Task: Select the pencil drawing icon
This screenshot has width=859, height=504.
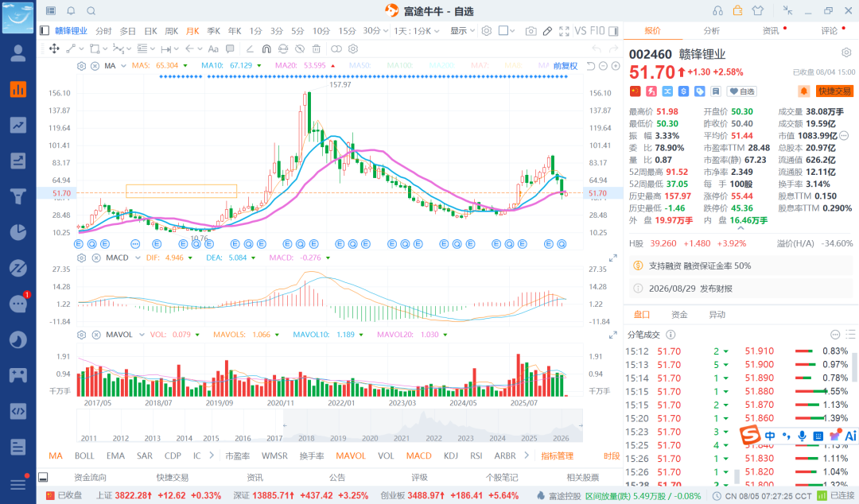Action: coord(547,31)
